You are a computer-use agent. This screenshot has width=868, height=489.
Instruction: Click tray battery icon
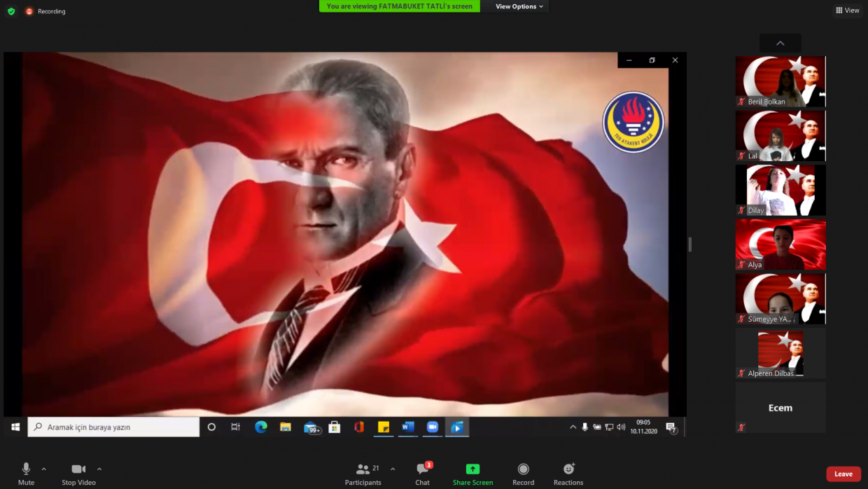(597, 427)
